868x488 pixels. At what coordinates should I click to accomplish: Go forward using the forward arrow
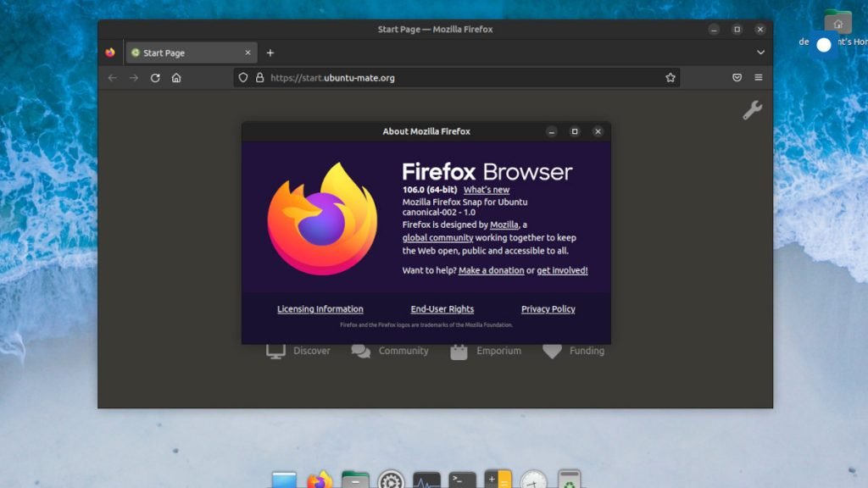[x=133, y=78]
